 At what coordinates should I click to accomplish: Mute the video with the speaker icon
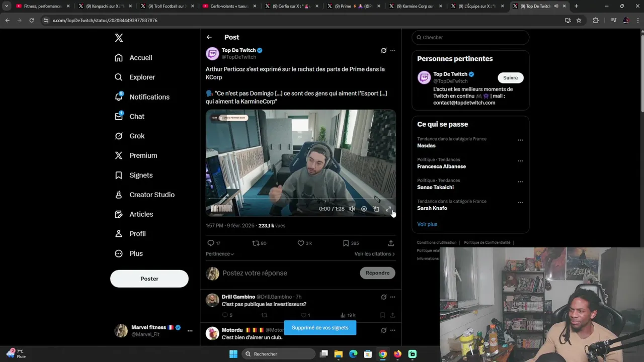352,209
